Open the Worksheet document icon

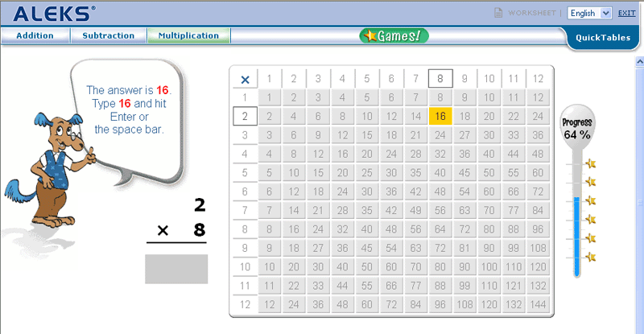(498, 13)
